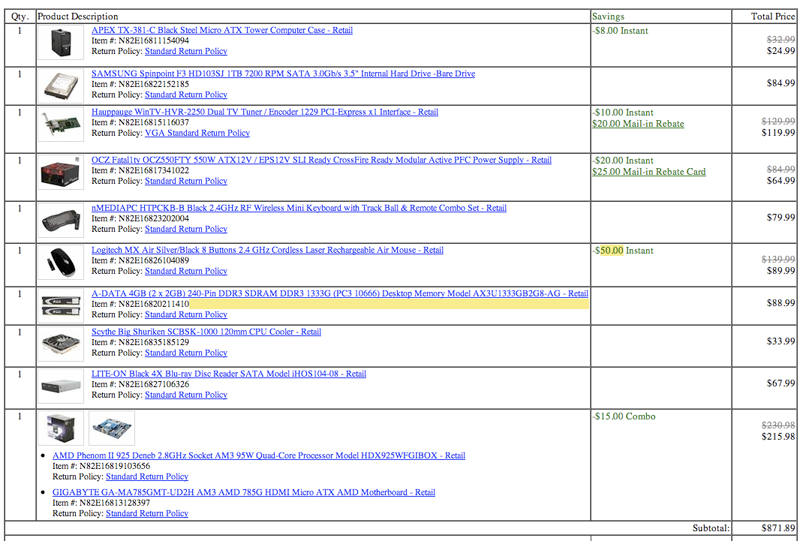This screenshot has height=541, width=803.
Task: Click item number N82E16820211410
Action: tap(154, 304)
